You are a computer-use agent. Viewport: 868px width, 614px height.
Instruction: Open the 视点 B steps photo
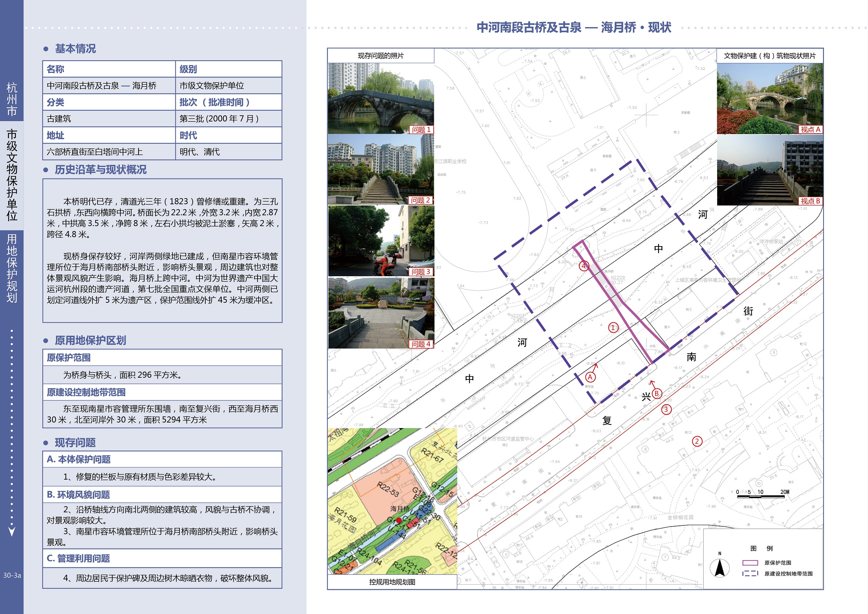(770, 170)
